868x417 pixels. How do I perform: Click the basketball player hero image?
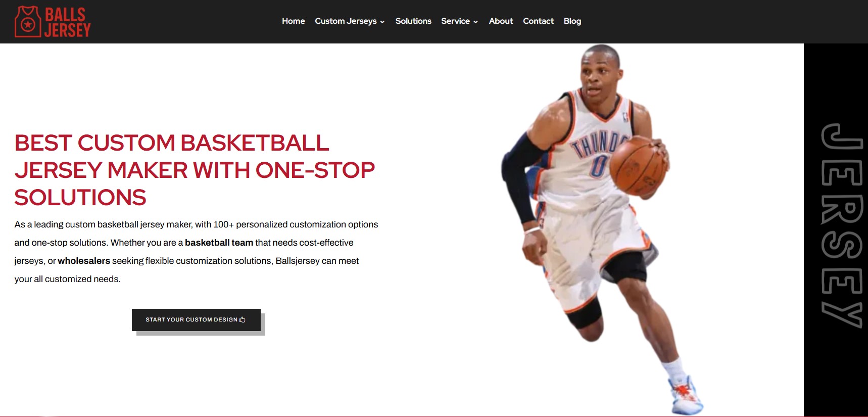click(602, 230)
